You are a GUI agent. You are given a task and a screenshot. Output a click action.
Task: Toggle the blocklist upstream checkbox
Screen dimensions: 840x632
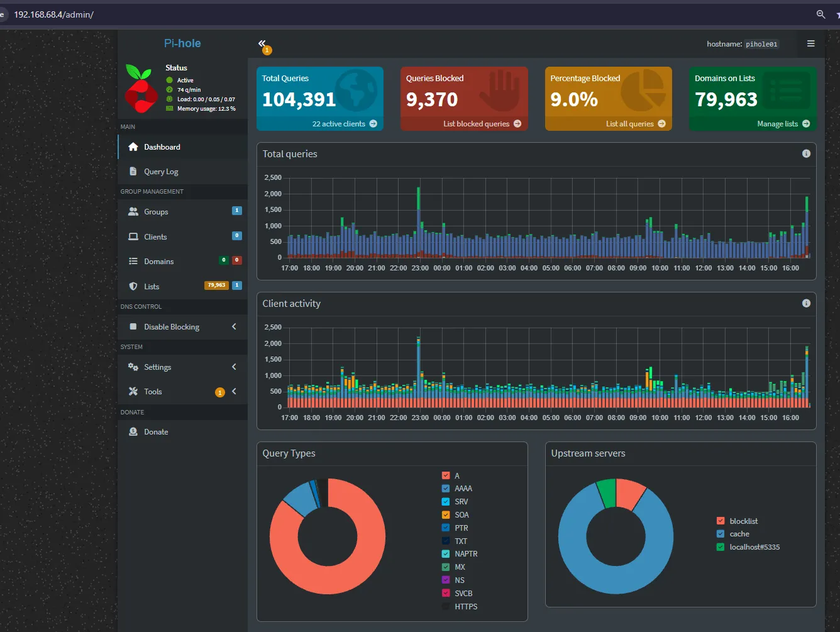[x=721, y=521]
